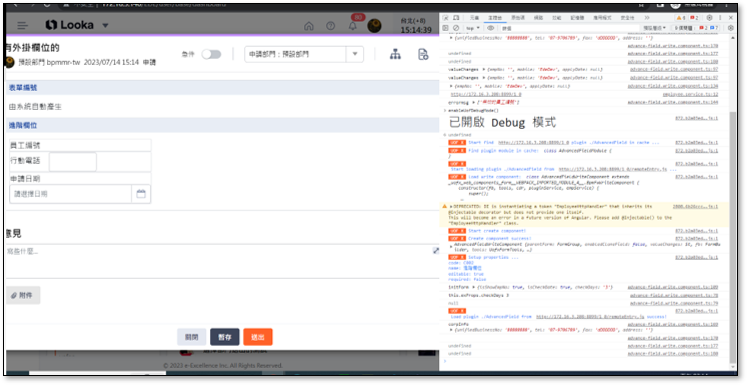747x385 pixels.
Task: Switch to the 記憶體 memory tab
Action: [x=577, y=18]
